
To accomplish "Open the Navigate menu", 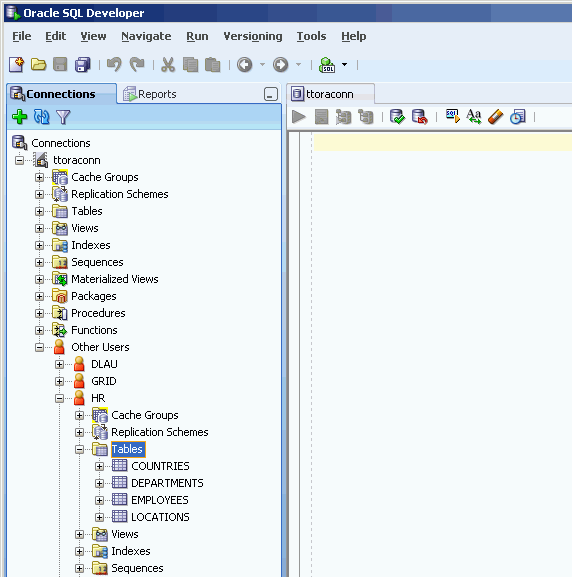I will tap(146, 36).
